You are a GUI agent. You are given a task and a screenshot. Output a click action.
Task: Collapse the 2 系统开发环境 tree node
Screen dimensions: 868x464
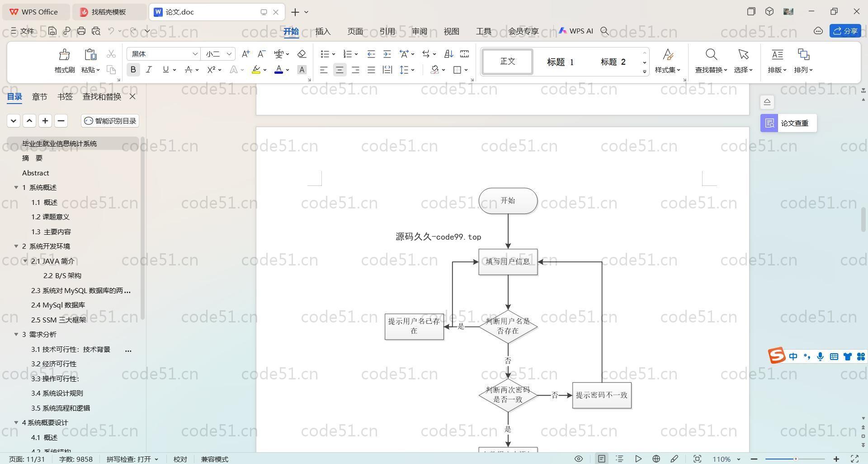tap(16, 246)
